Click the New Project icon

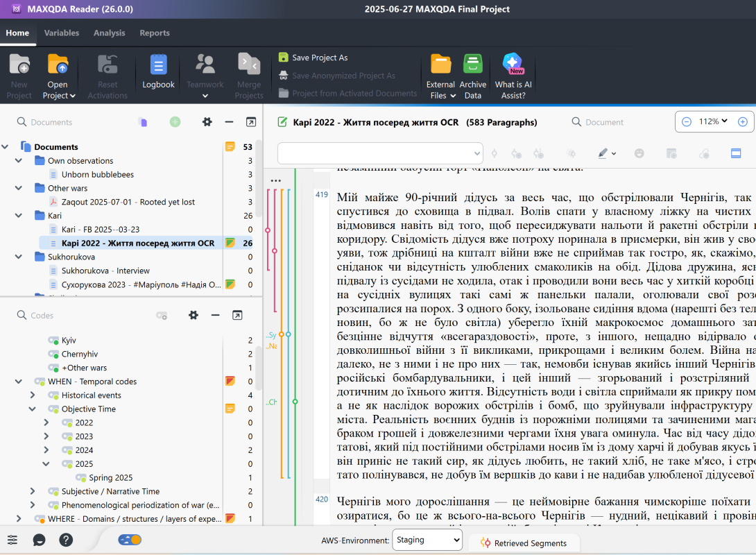pyautogui.click(x=19, y=65)
